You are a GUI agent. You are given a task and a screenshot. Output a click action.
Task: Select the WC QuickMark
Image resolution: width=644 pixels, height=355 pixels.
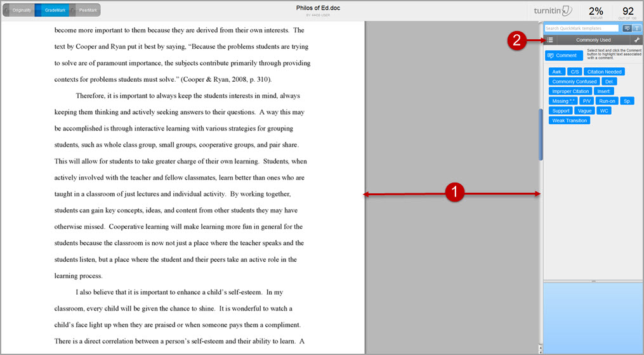pos(604,111)
